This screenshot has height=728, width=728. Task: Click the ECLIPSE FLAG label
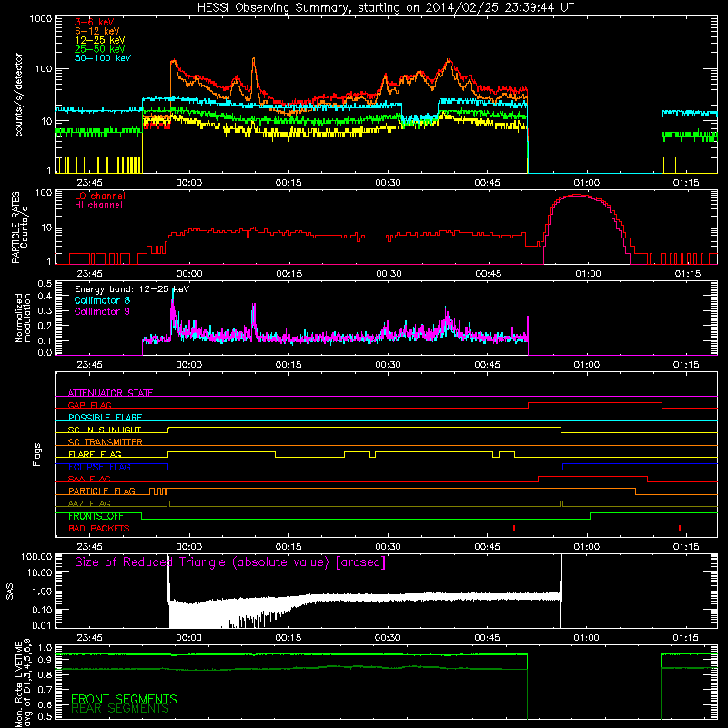click(x=99, y=467)
